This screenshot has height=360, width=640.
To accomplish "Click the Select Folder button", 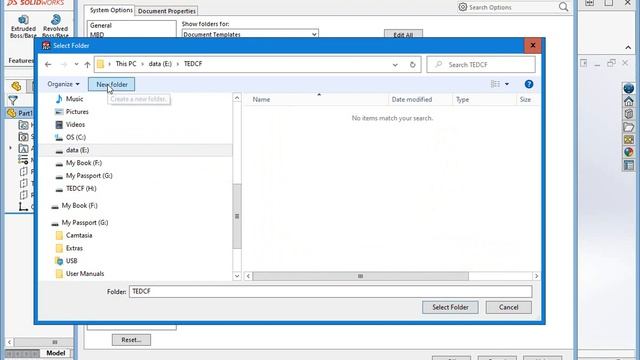I will pyautogui.click(x=450, y=307).
